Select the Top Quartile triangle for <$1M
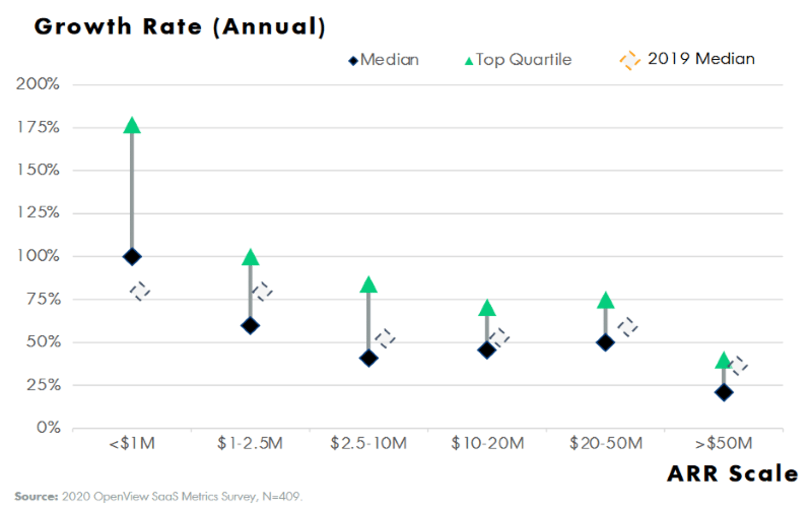 (x=132, y=126)
